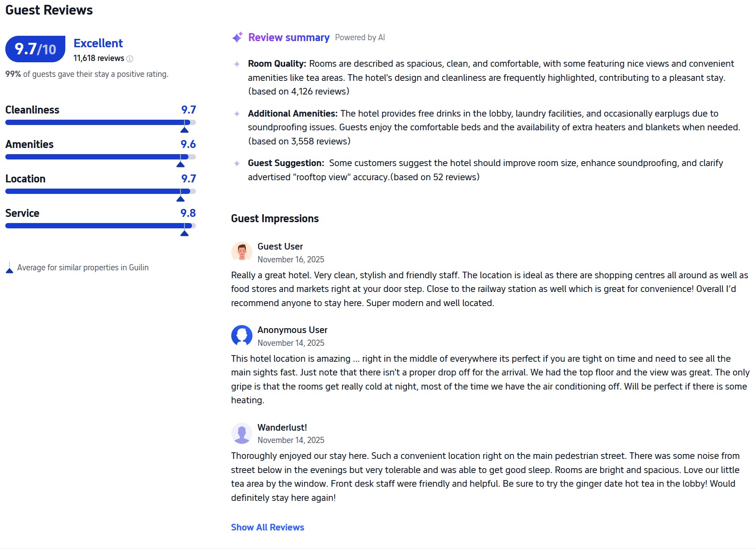Image resolution: width=756 pixels, height=549 pixels.
Task: Click the Location rating bar
Action: 100,191
